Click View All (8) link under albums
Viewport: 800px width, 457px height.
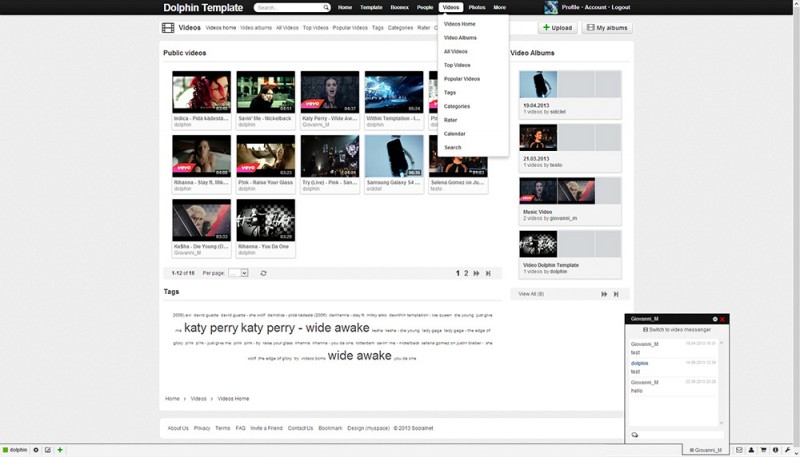(x=531, y=294)
